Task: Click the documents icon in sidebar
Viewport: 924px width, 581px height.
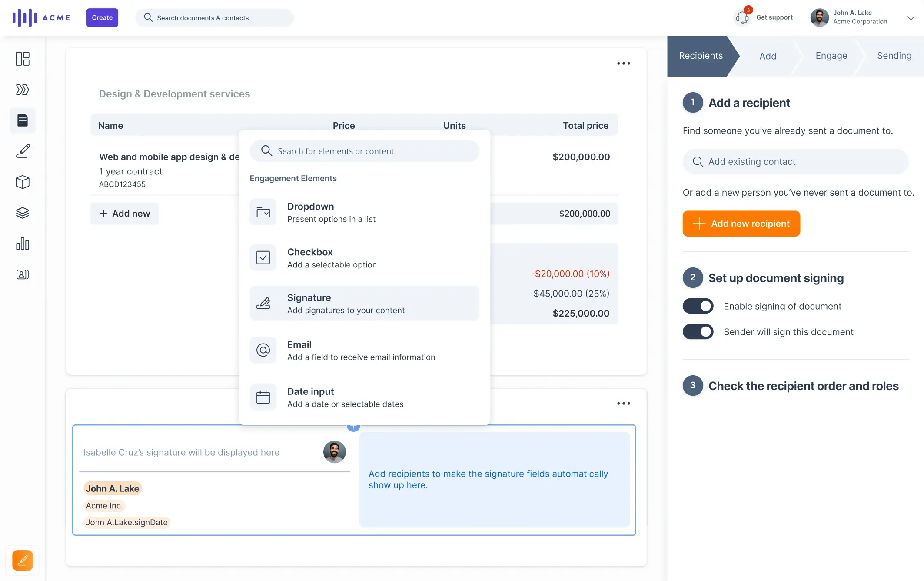Action: [x=23, y=120]
